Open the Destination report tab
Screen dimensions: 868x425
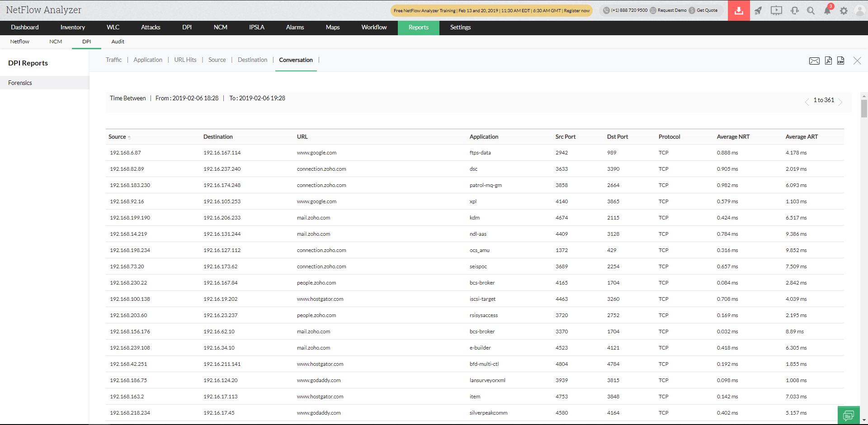pyautogui.click(x=253, y=60)
